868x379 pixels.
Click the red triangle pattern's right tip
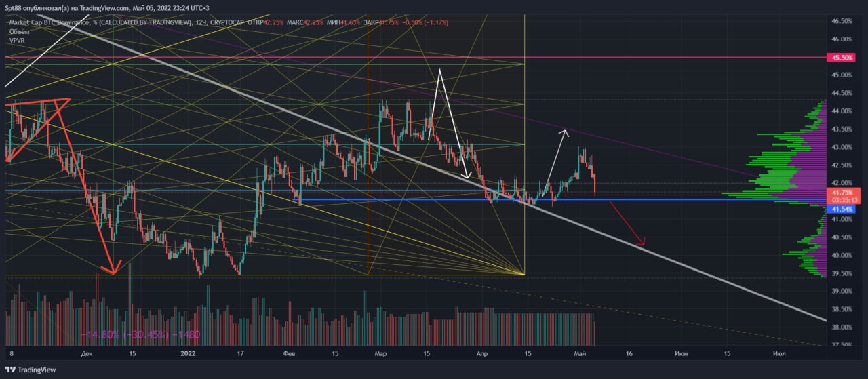pyautogui.click(x=69, y=100)
